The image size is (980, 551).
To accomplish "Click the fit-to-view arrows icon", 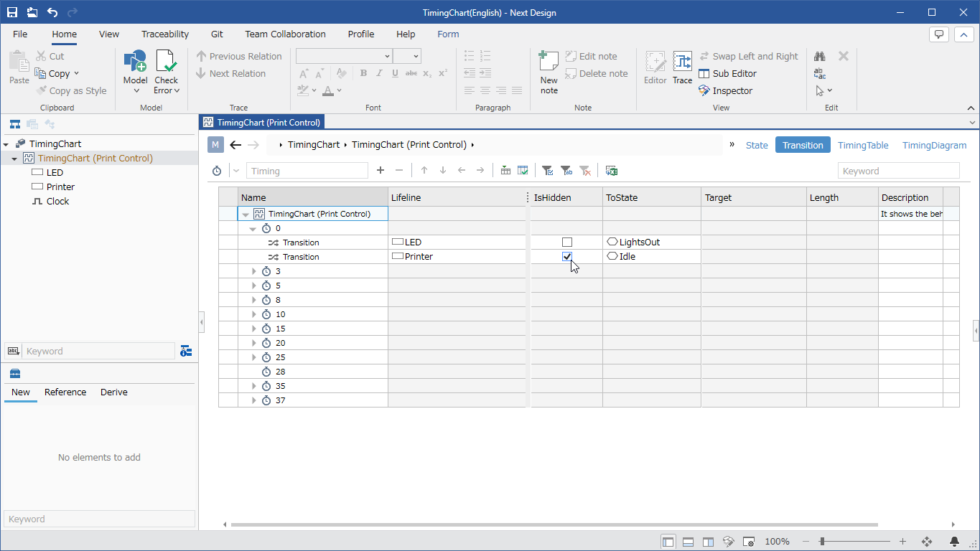I will [926, 542].
